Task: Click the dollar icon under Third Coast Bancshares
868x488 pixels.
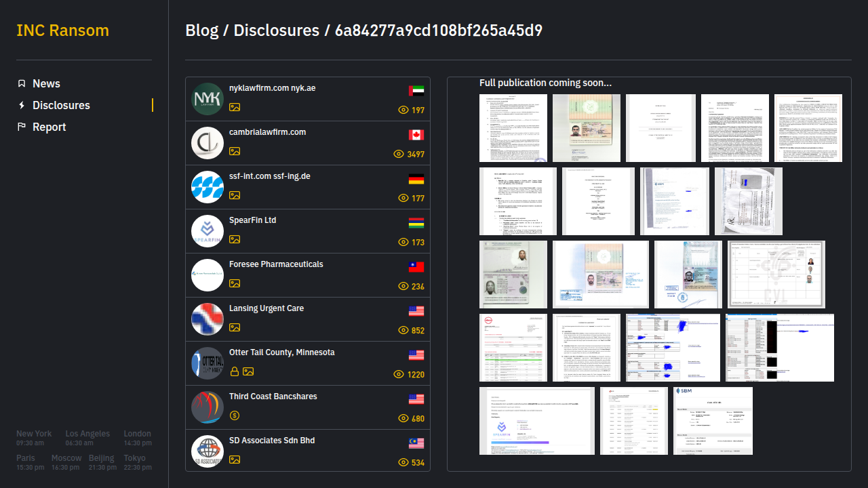Action: (235, 415)
